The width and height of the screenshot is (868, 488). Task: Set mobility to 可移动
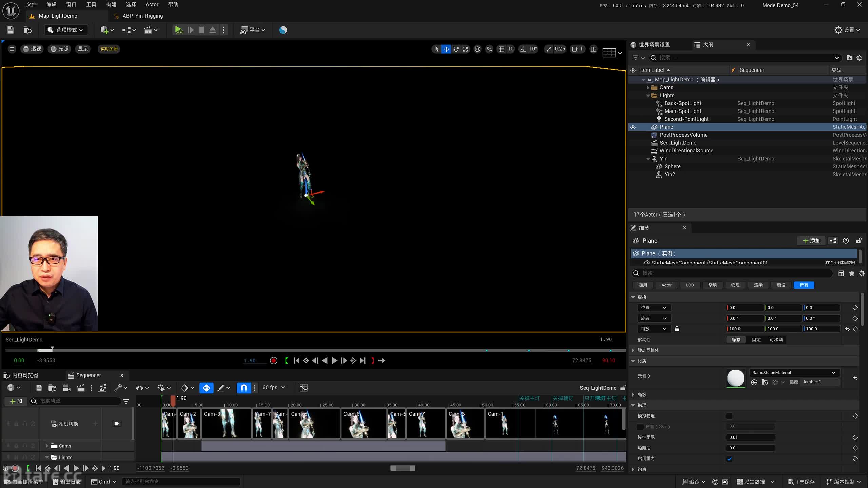[x=776, y=340]
